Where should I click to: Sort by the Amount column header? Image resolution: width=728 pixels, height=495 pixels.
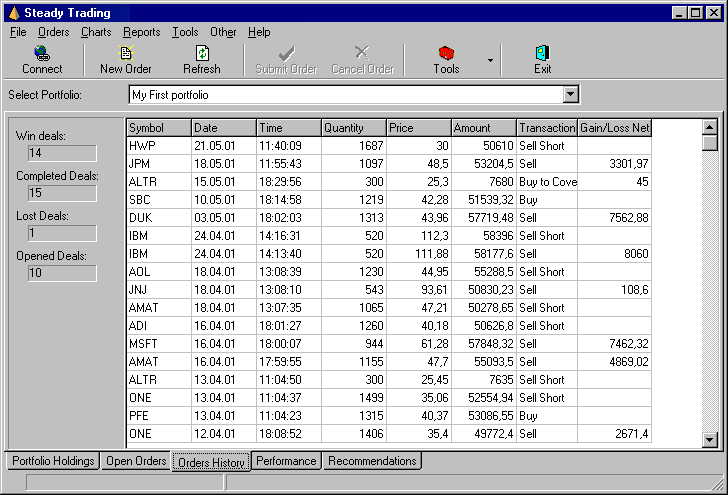pyautogui.click(x=484, y=128)
